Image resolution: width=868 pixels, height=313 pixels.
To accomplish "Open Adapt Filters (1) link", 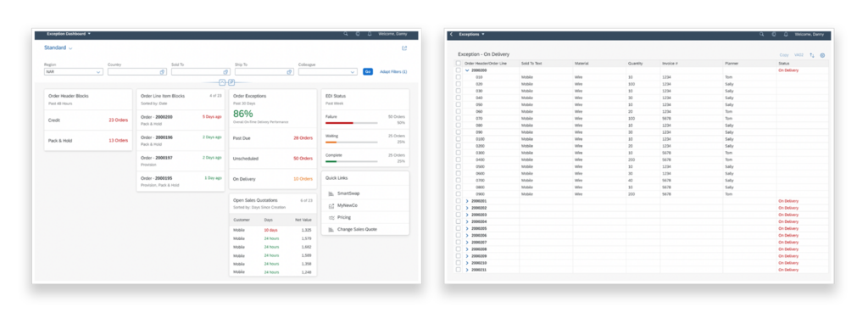I will [393, 72].
